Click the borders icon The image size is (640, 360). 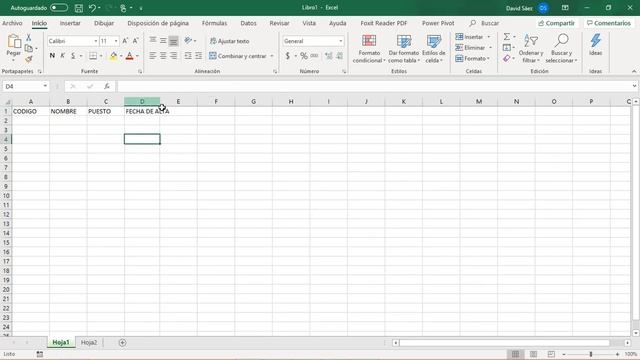[x=93, y=56]
